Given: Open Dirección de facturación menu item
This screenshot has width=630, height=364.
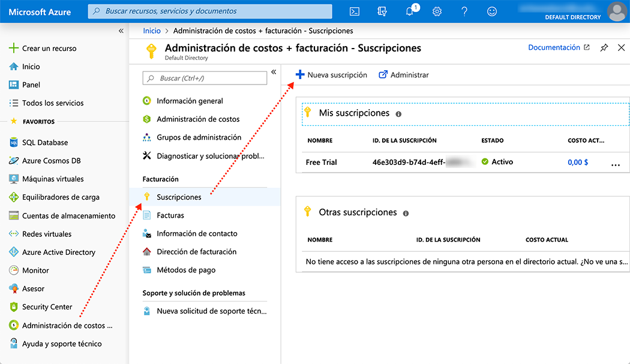Looking at the screenshot, I should coord(190,251).
